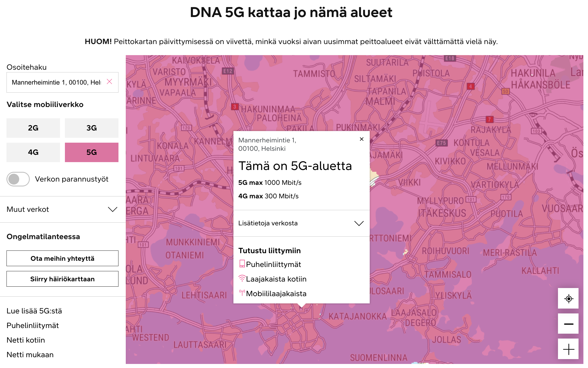Click the Siirry häiriökarttaan button
The image size is (588, 368).
click(x=62, y=279)
